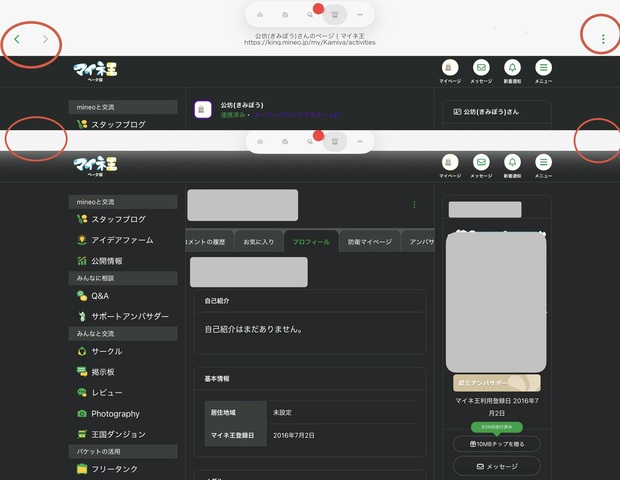Tap the home icon in upper floating toolbar
This screenshot has width=620, height=480.
[x=260, y=15]
